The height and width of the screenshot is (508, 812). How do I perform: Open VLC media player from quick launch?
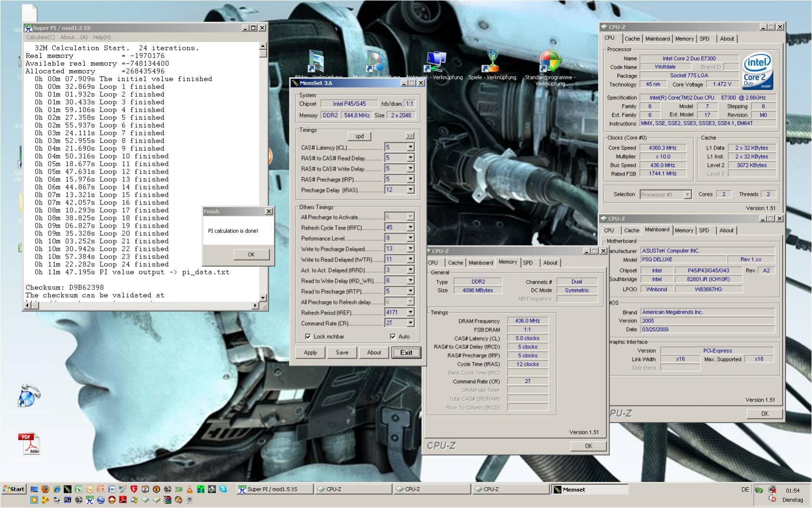pyautogui.click(x=189, y=489)
